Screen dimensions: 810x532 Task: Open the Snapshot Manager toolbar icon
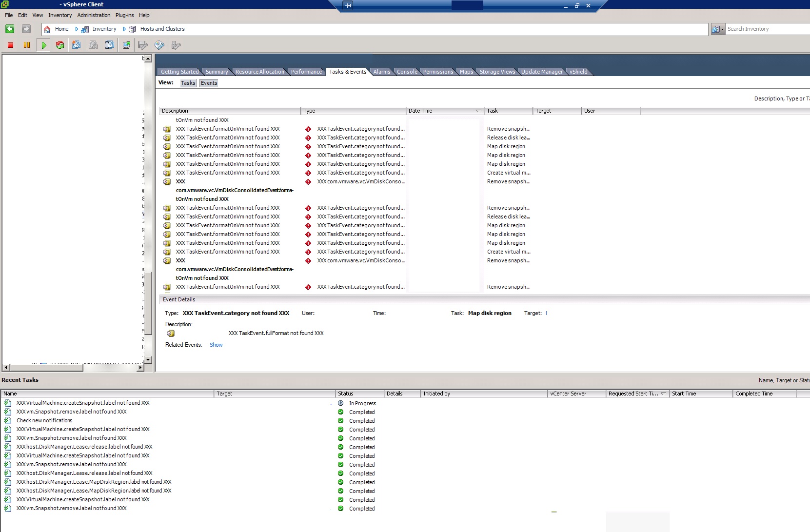(110, 45)
